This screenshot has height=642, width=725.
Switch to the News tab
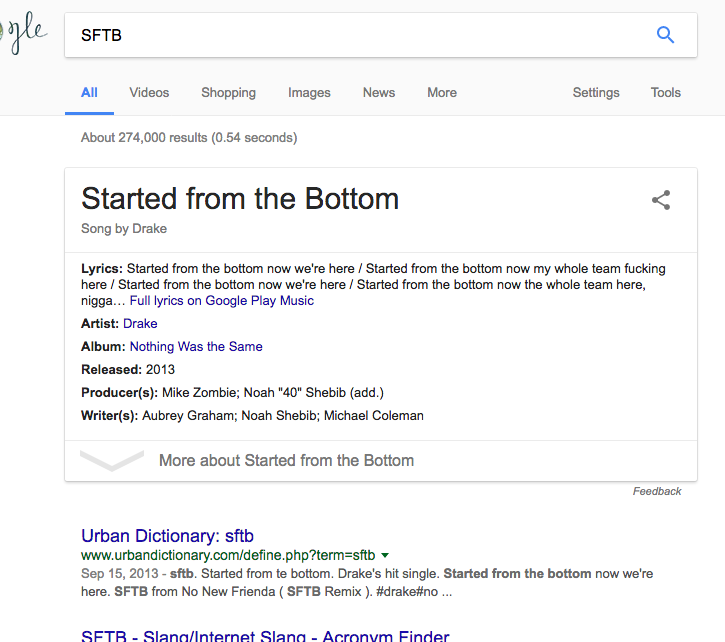[x=379, y=93]
